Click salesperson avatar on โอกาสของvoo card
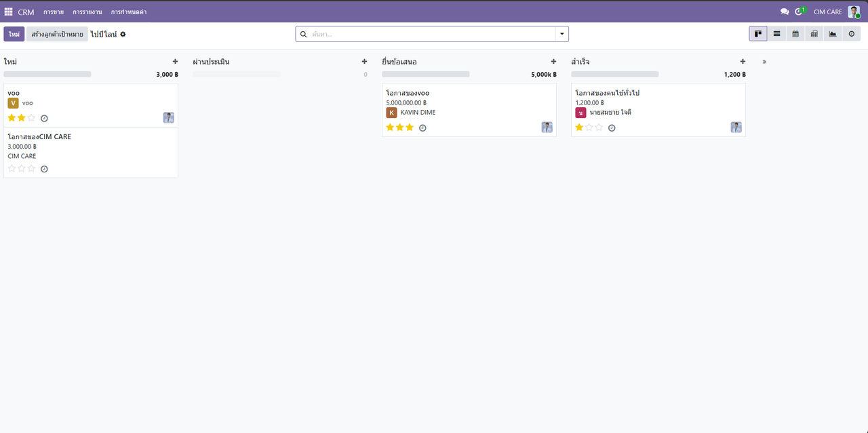The image size is (868, 433). [x=547, y=127]
